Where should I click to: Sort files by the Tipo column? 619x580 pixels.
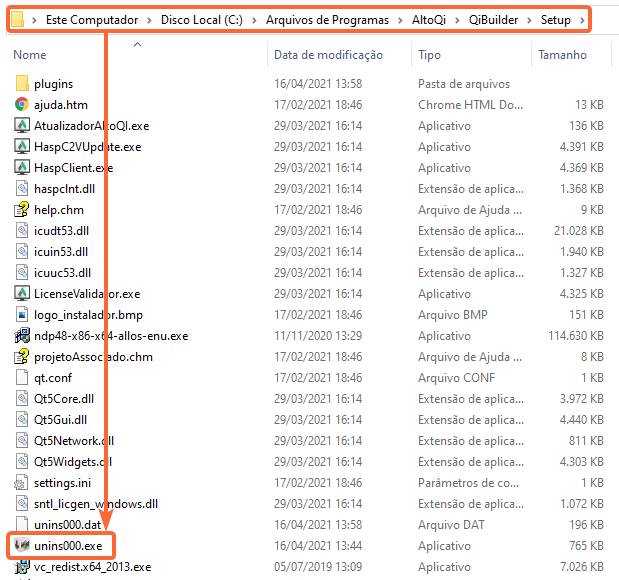(429, 55)
